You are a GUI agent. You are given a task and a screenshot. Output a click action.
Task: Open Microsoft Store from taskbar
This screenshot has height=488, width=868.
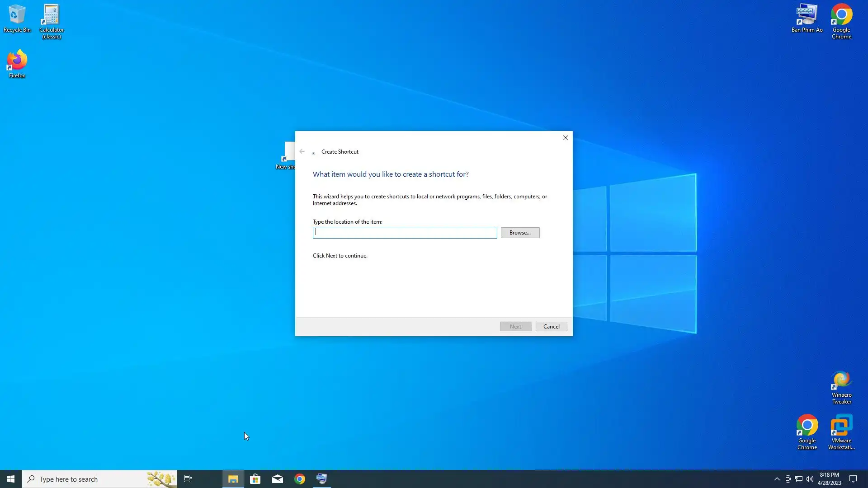point(255,479)
